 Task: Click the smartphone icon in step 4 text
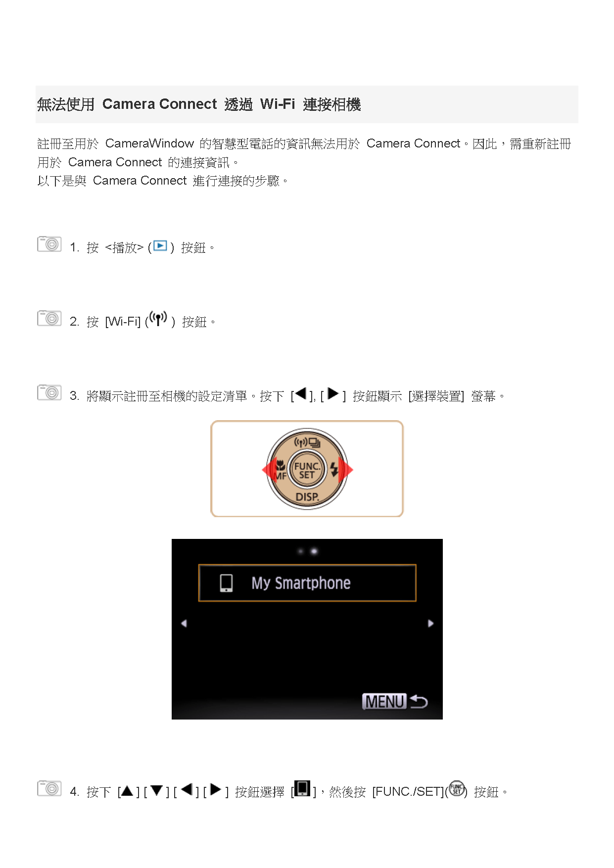pos(302,789)
